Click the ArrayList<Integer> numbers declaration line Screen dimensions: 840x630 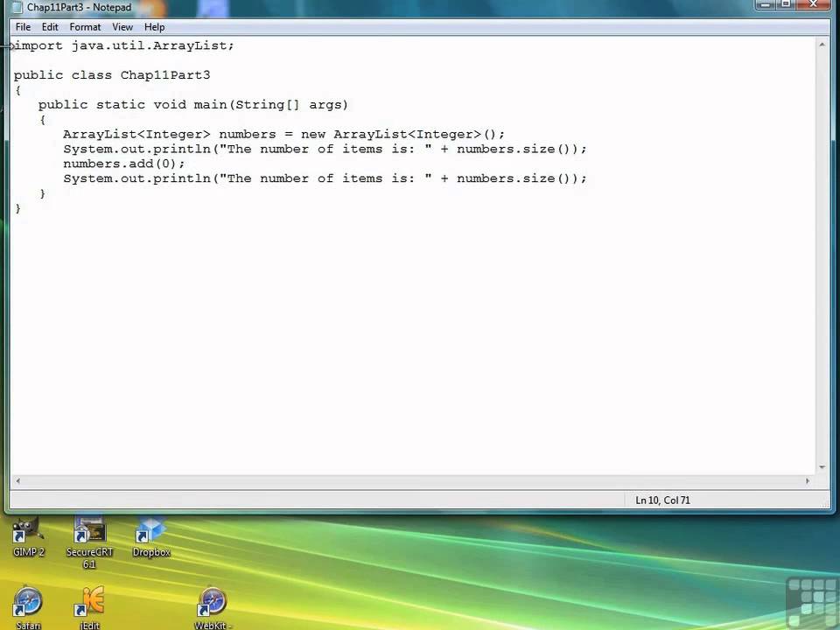pyautogui.click(x=283, y=134)
